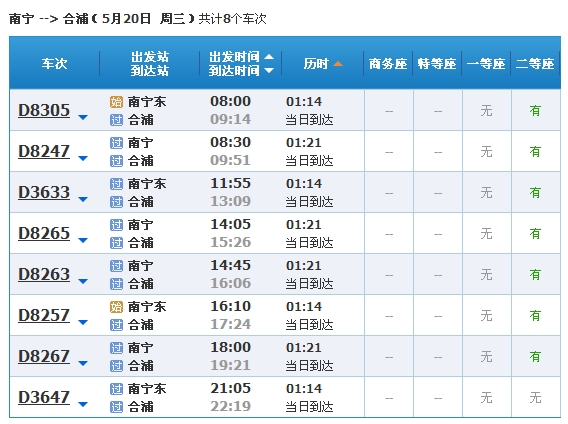Open train D8263 link
Image resolution: width=568 pixels, height=424 pixels.
[x=44, y=274]
